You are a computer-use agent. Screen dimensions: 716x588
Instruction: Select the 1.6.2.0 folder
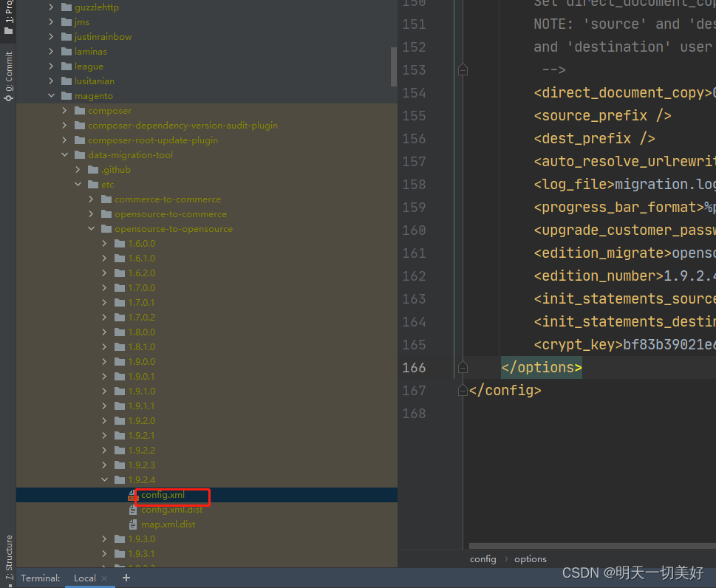pyautogui.click(x=142, y=273)
